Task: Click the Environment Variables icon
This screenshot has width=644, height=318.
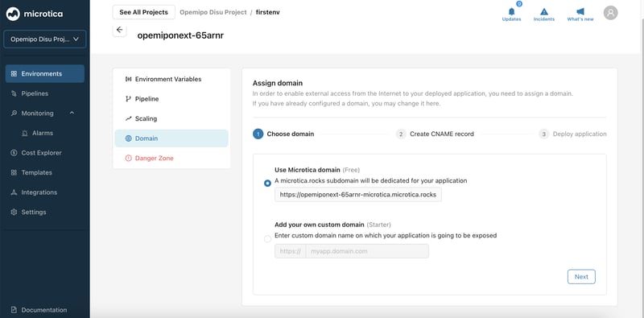Action: (x=128, y=79)
